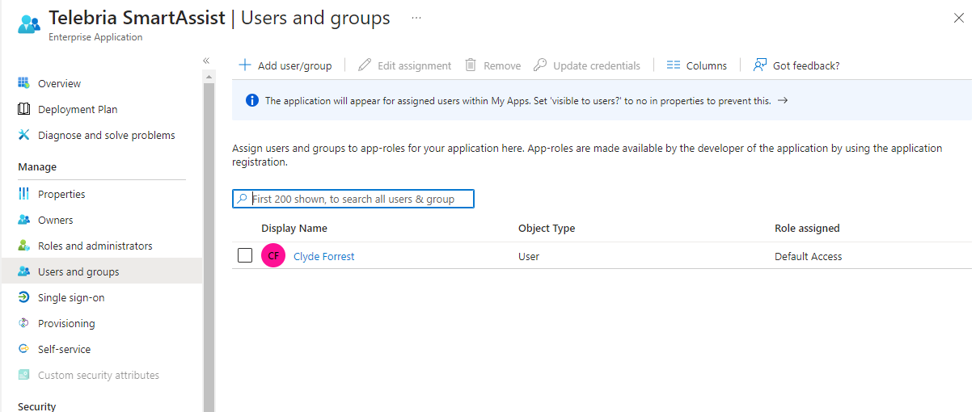This screenshot has width=980, height=412.
Task: Click the CF avatar circle
Action: 273,256
